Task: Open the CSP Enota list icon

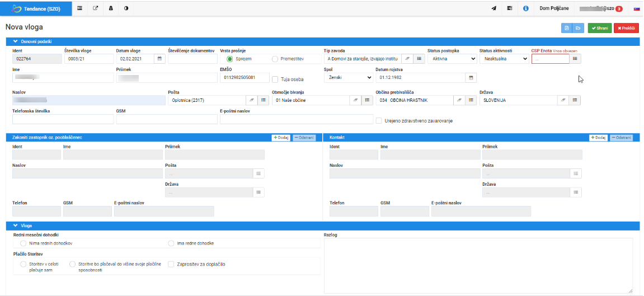Action: point(575,59)
